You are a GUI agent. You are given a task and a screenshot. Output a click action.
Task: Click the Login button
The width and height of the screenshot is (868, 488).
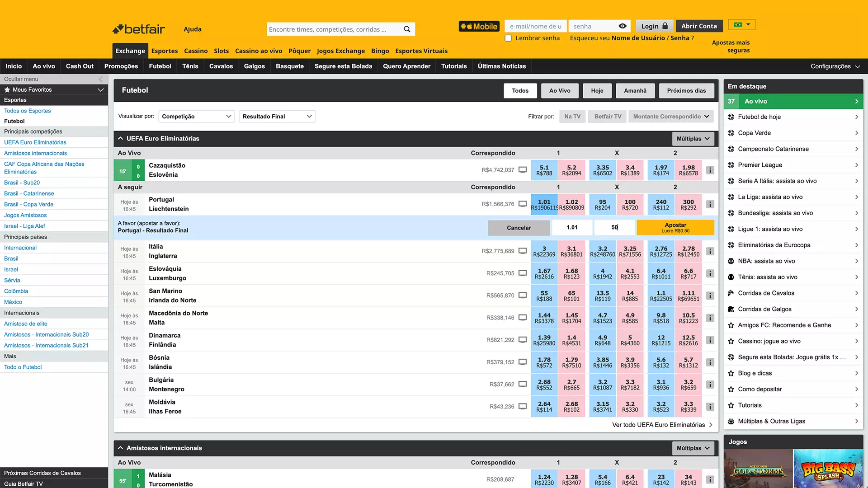coord(654,26)
